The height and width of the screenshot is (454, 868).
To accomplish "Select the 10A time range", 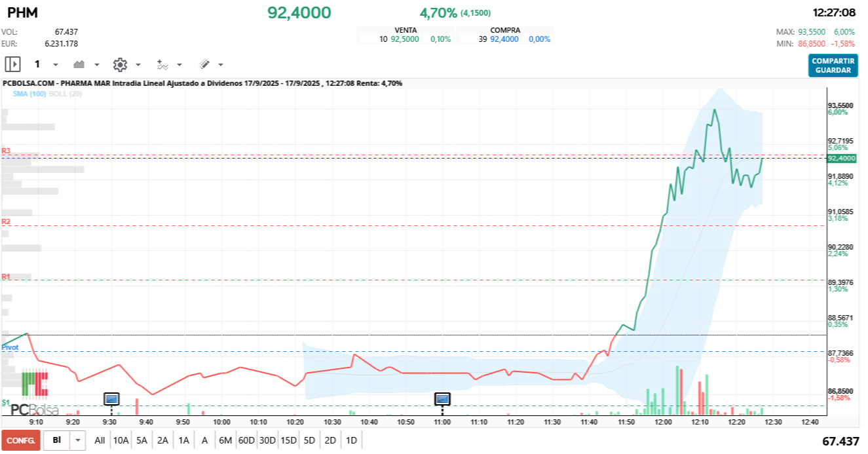I will [x=121, y=440].
